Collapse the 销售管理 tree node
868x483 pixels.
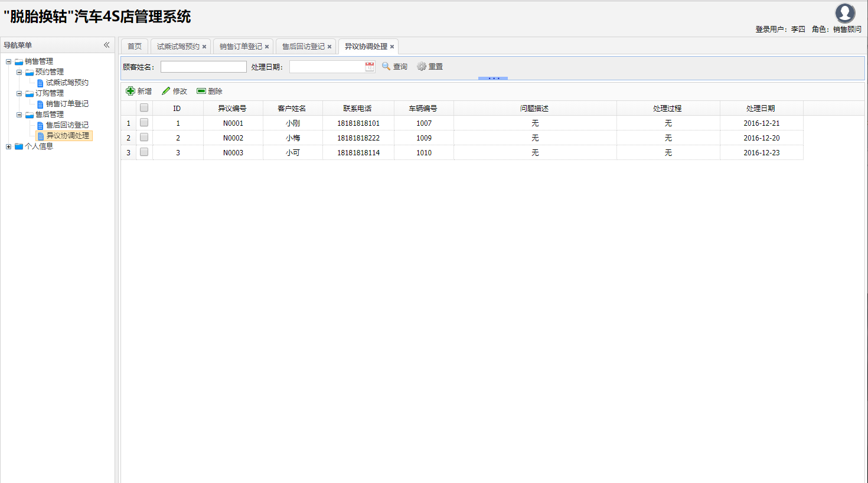point(8,61)
